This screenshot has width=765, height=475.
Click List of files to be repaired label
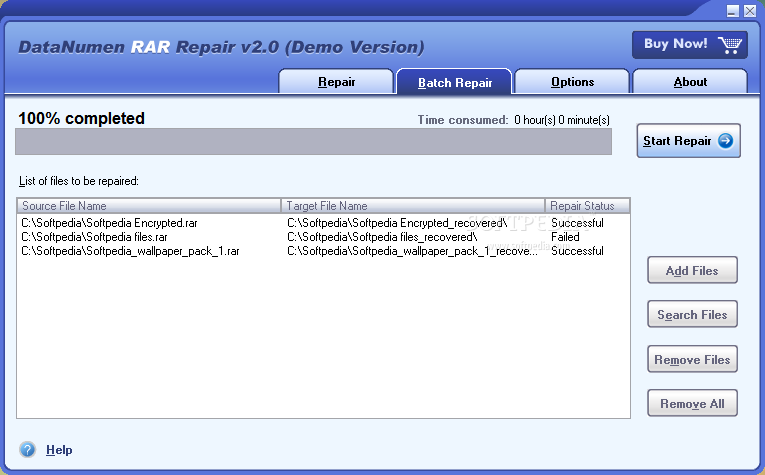point(79,181)
